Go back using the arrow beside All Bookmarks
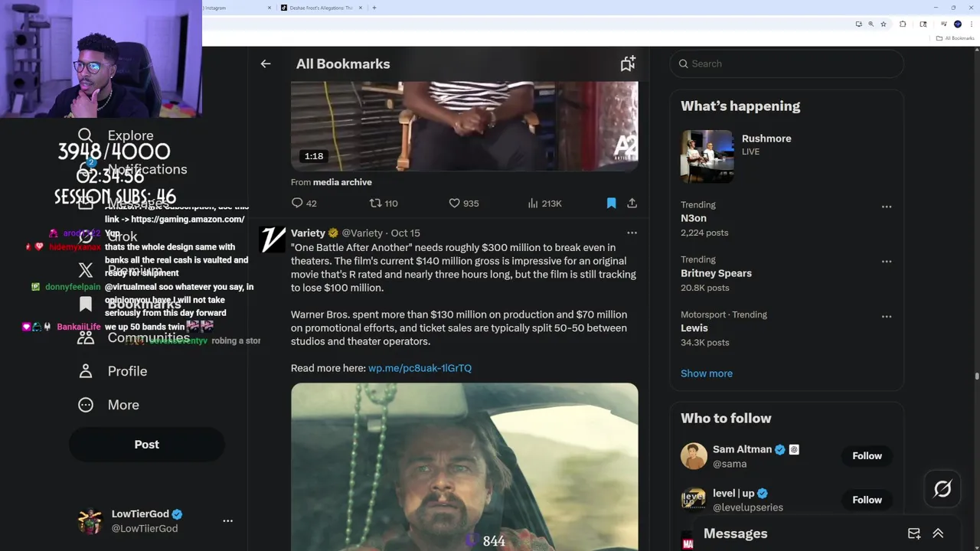Viewport: 980px width, 551px height. (x=266, y=64)
